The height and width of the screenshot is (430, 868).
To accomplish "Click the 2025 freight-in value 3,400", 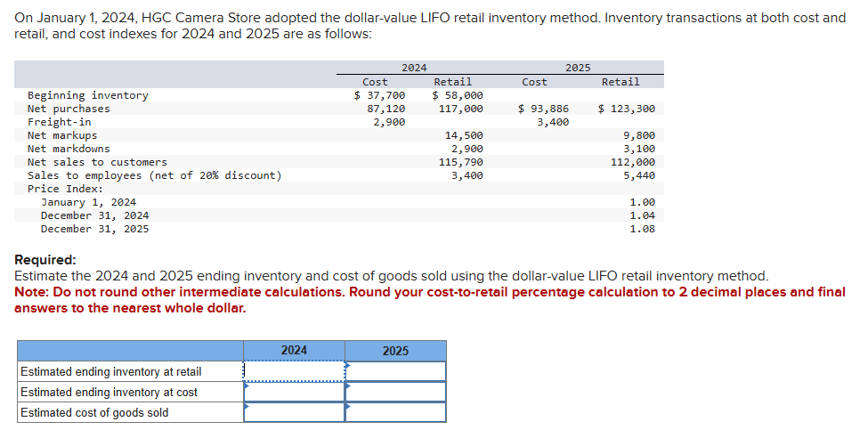I will point(553,122).
